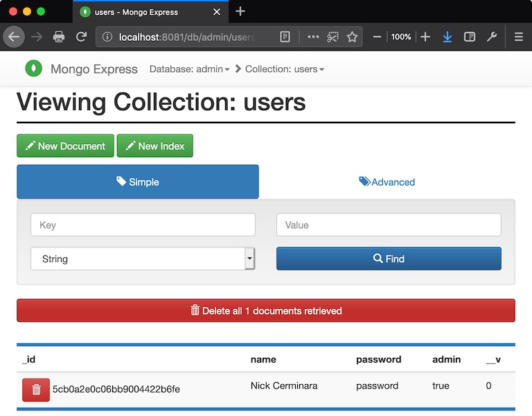Take a screenshot with scissors icon
This screenshot has height=416, width=532.
(x=332, y=37)
